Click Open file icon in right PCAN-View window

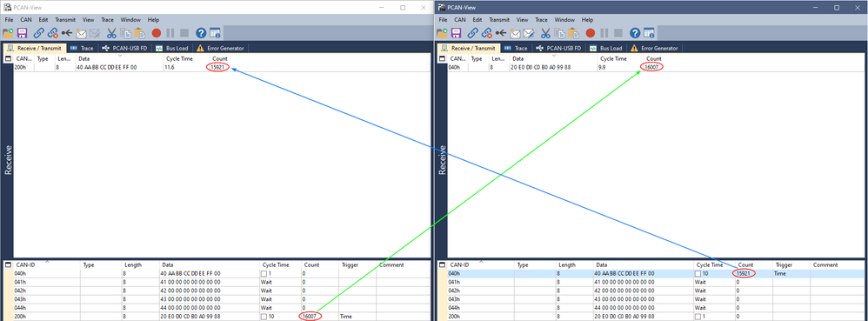[442, 33]
